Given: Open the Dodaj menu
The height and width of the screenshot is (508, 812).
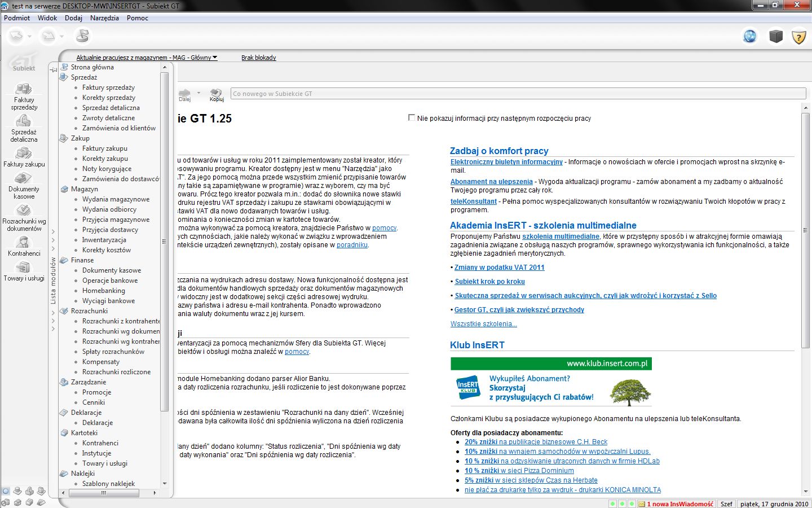Looking at the screenshot, I should pos(73,18).
